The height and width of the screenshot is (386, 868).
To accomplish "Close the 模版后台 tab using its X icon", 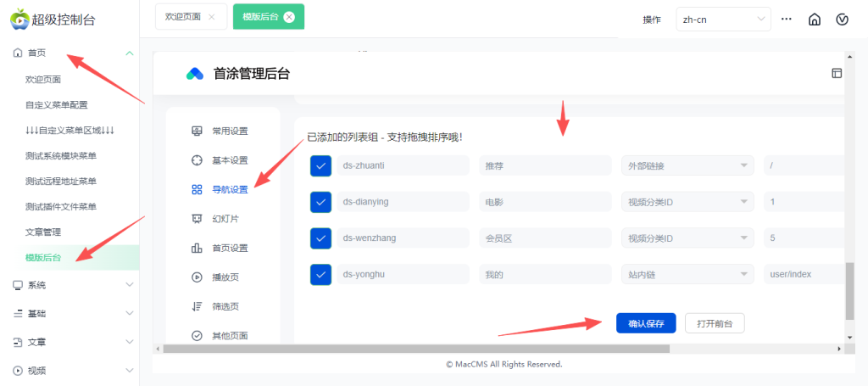I will pyautogui.click(x=288, y=17).
